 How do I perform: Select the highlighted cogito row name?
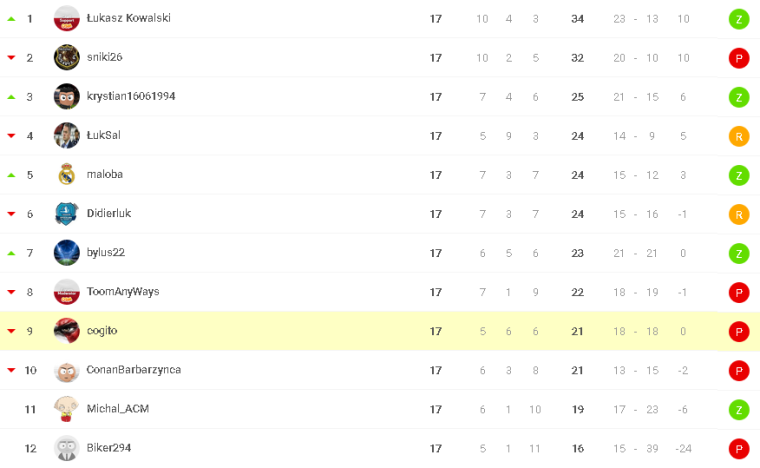pos(102,330)
